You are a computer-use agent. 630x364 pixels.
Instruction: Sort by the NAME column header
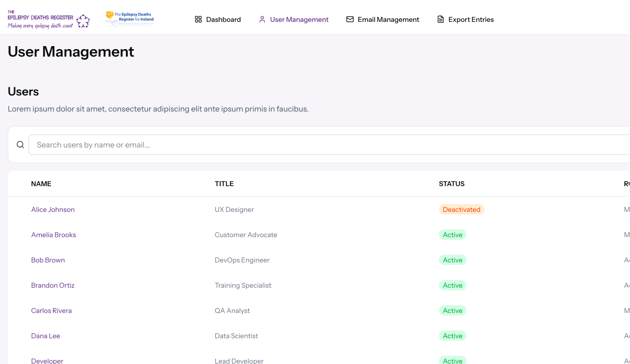[41, 184]
